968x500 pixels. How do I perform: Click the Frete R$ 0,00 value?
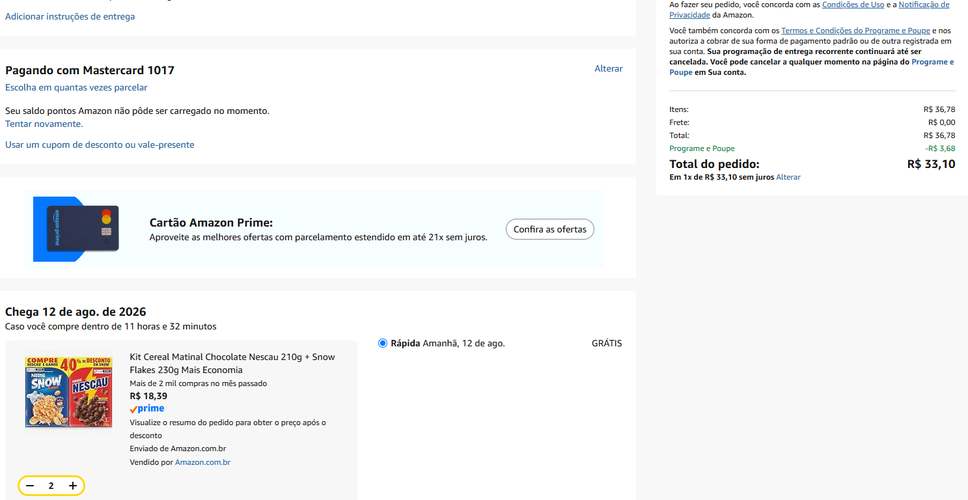coord(943,122)
